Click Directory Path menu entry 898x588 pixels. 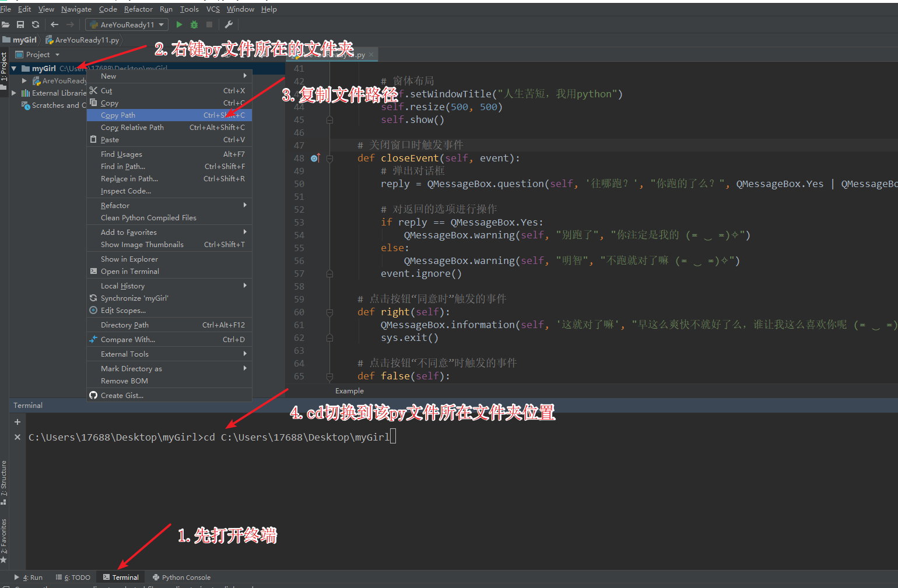tap(169, 325)
